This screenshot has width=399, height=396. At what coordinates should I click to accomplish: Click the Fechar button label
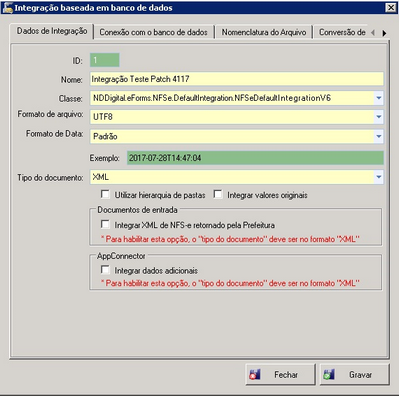click(286, 375)
